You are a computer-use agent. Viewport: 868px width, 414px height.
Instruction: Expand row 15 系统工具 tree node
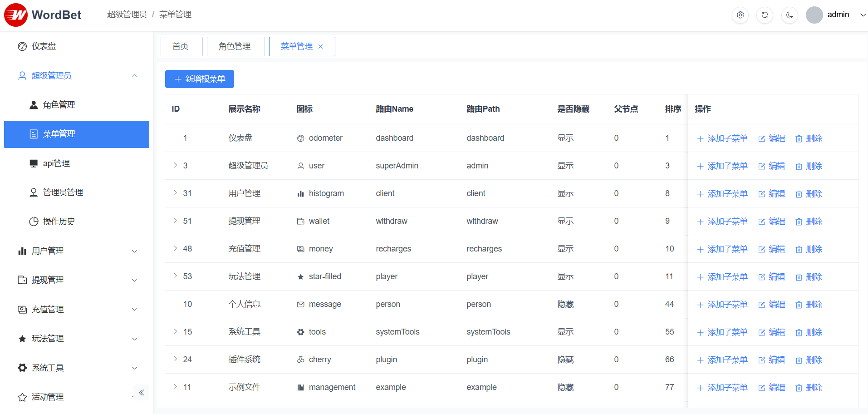(176, 331)
